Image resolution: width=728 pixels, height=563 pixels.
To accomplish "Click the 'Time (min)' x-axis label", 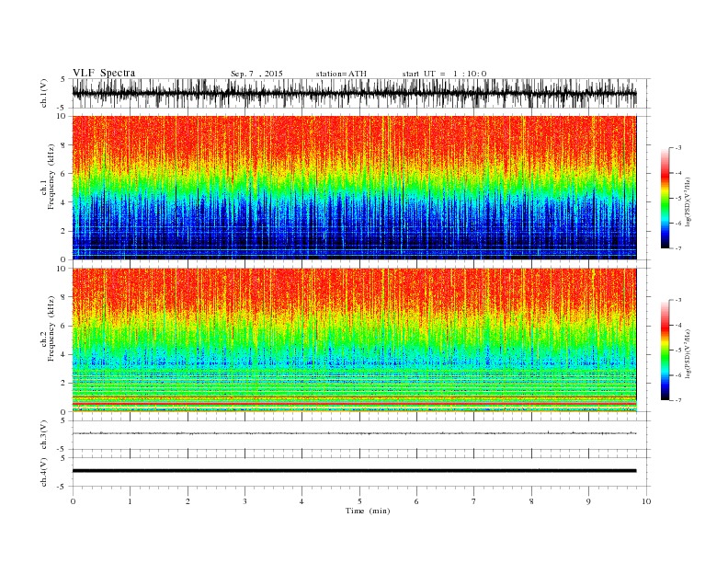I will click(368, 511).
